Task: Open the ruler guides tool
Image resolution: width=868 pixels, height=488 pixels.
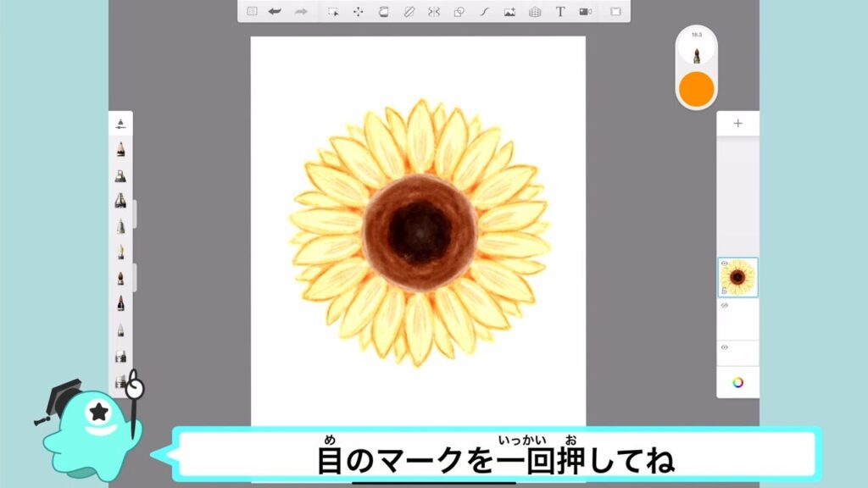Action: point(409,12)
